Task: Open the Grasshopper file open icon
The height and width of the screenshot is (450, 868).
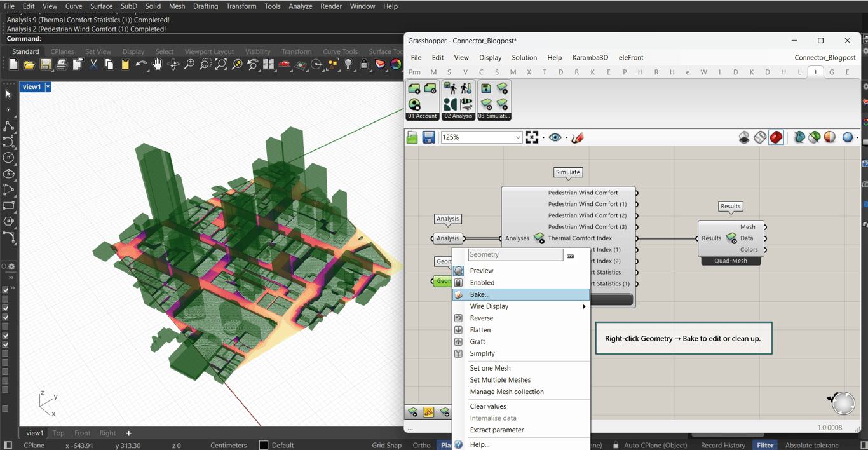Action: [412, 137]
